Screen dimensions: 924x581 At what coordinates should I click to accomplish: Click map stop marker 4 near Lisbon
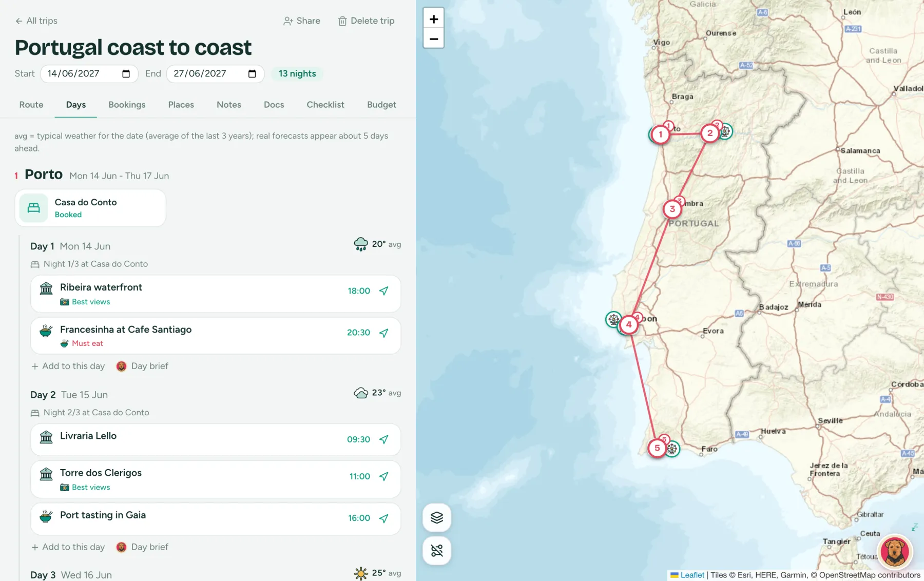point(629,324)
